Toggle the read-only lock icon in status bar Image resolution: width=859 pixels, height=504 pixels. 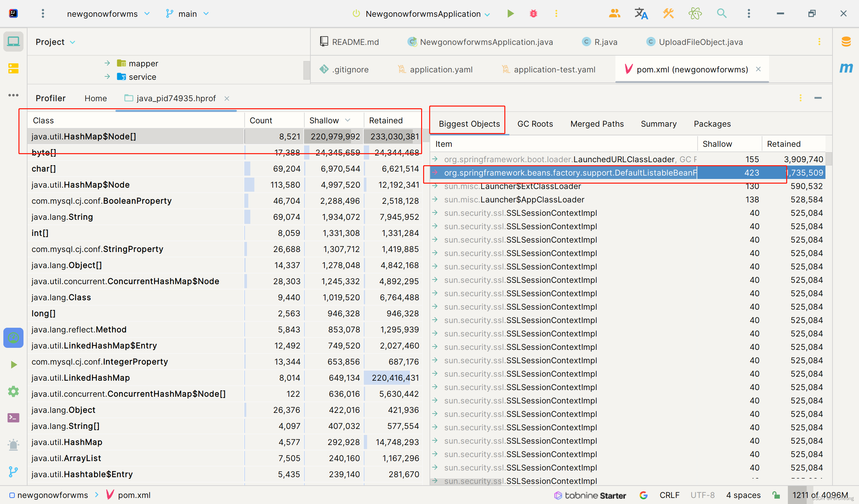click(776, 495)
